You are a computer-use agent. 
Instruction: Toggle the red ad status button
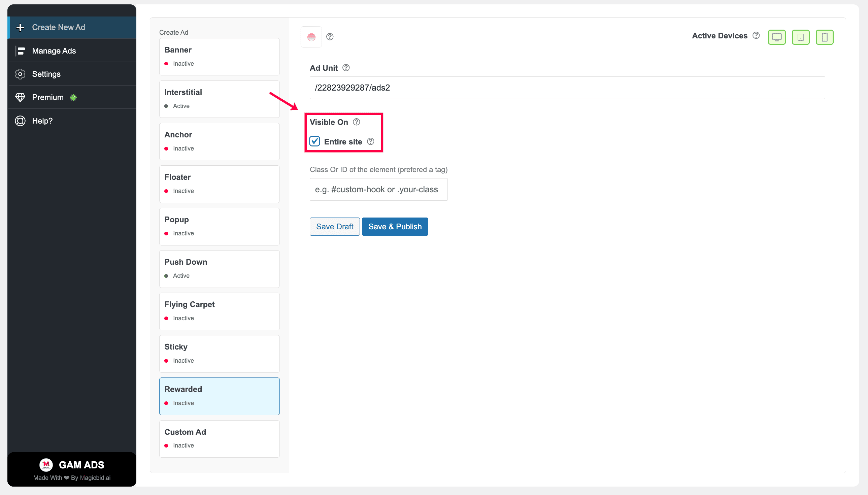tap(311, 37)
